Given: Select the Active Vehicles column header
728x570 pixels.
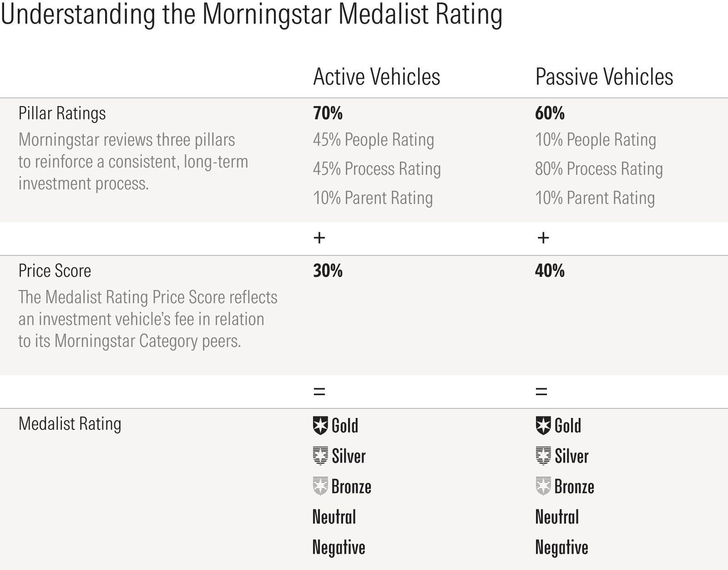Looking at the screenshot, I should 376,76.
